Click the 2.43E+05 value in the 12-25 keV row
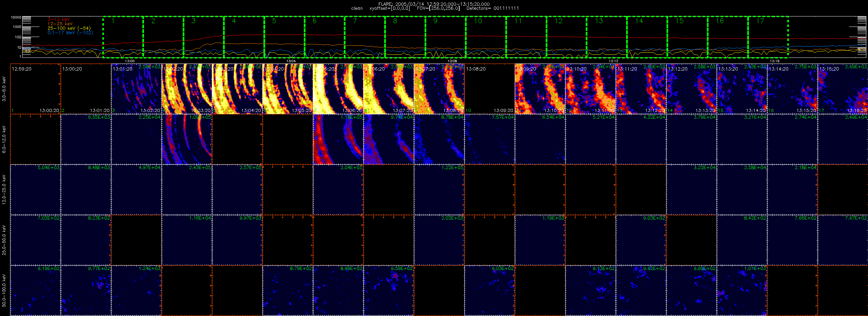This screenshot has width=868, height=316. (200, 168)
